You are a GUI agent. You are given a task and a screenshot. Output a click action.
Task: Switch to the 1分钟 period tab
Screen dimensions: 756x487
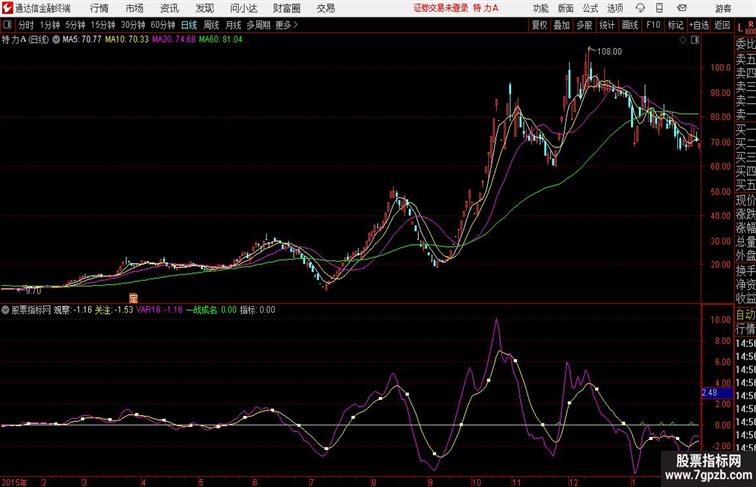(50, 25)
